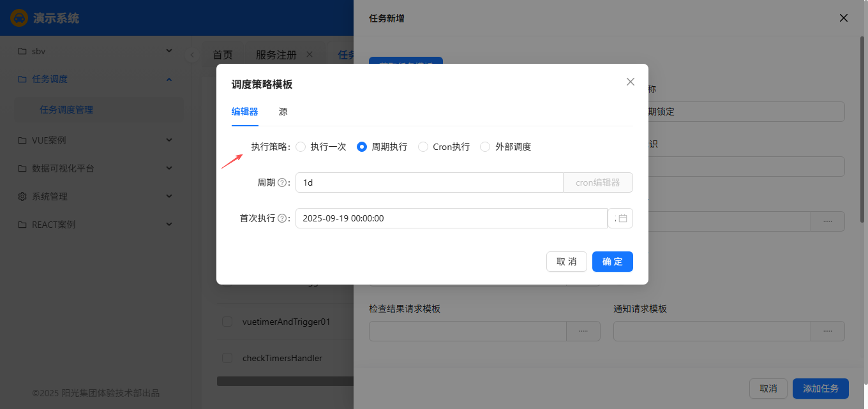
Task: Close the 调度策略模板 dialog with X
Action: pos(631,82)
